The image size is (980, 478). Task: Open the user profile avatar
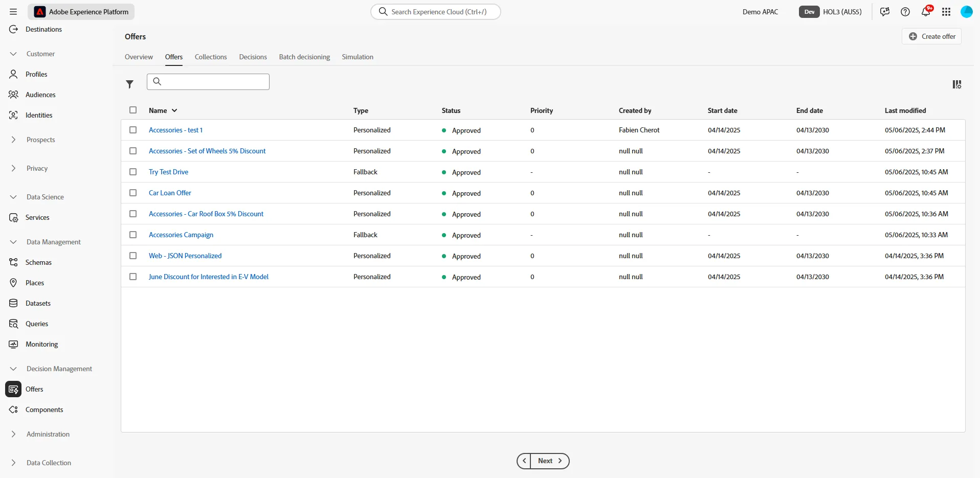[967, 12]
